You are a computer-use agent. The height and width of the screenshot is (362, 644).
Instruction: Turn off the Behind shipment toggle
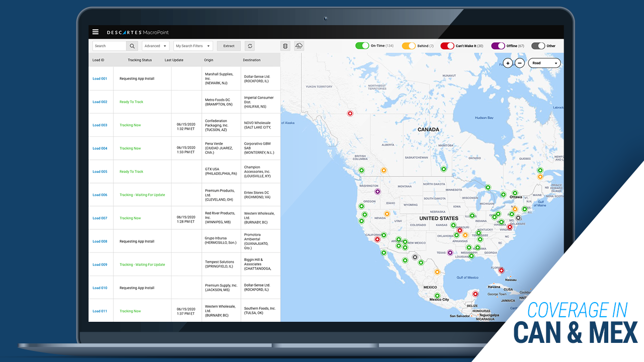(409, 45)
